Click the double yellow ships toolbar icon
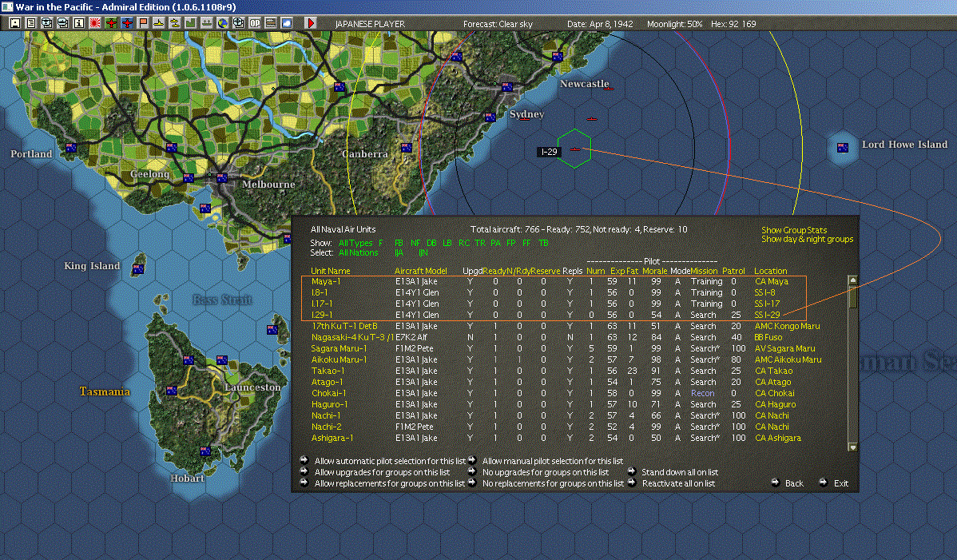957x560 pixels. coord(175,23)
